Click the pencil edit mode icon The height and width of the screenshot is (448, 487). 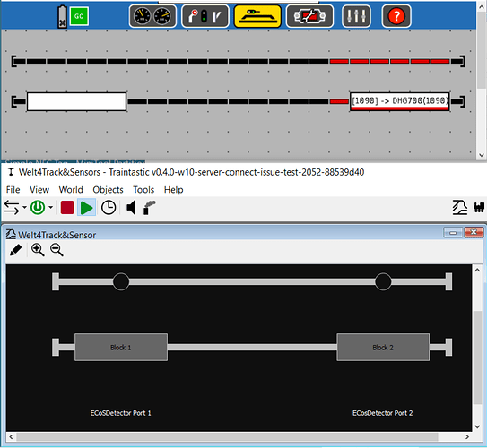click(16, 250)
